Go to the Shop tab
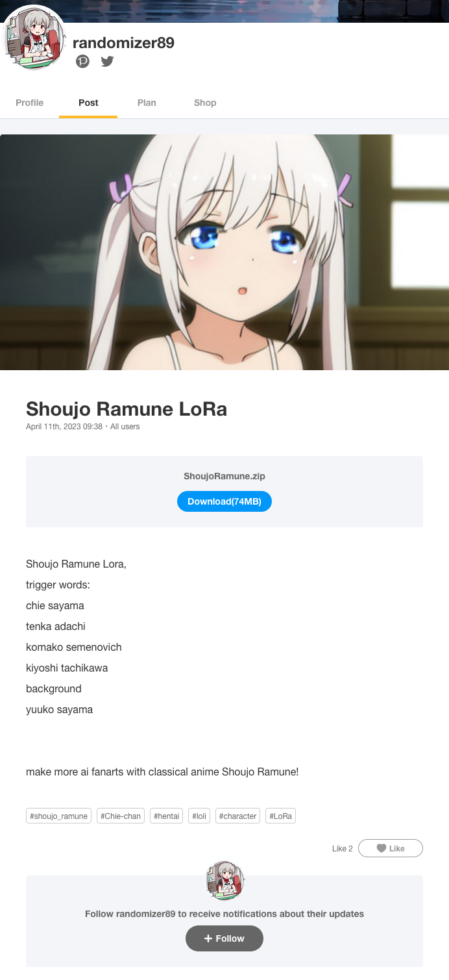Image resolution: width=449 pixels, height=980 pixels. click(205, 103)
